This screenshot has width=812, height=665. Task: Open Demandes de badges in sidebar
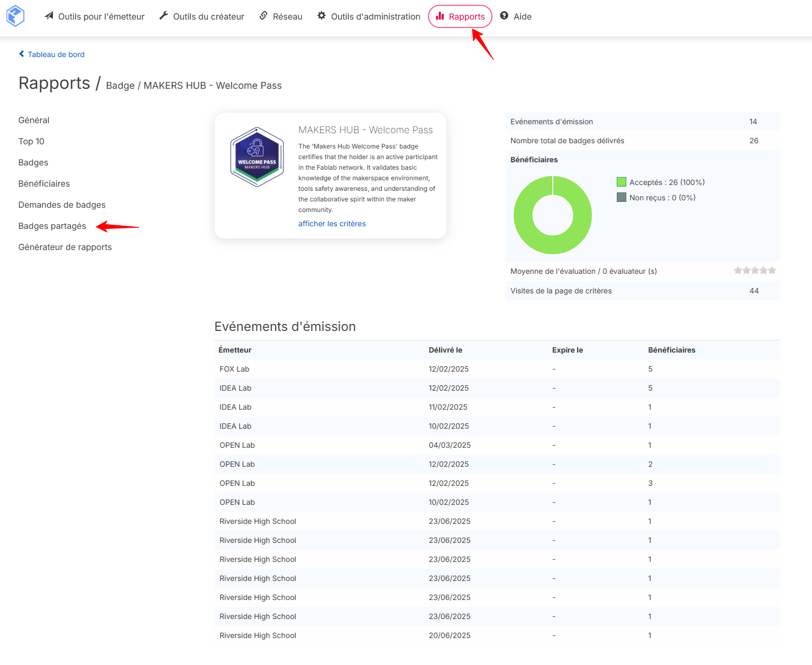click(62, 205)
